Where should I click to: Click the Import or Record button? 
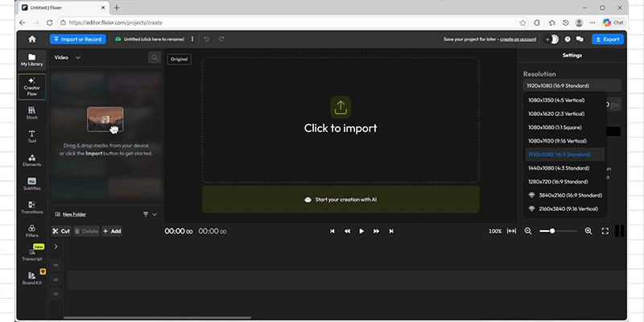pyautogui.click(x=77, y=39)
